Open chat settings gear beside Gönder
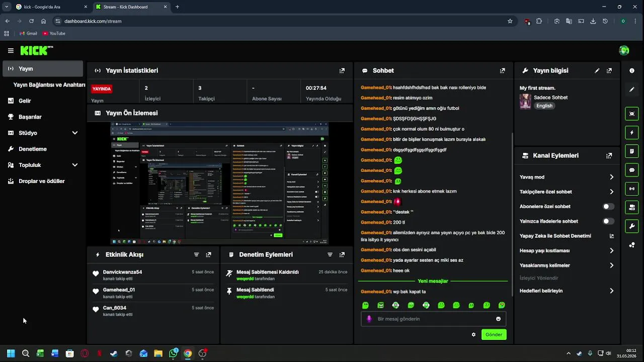Screen dimensions: 644x362 473,334
